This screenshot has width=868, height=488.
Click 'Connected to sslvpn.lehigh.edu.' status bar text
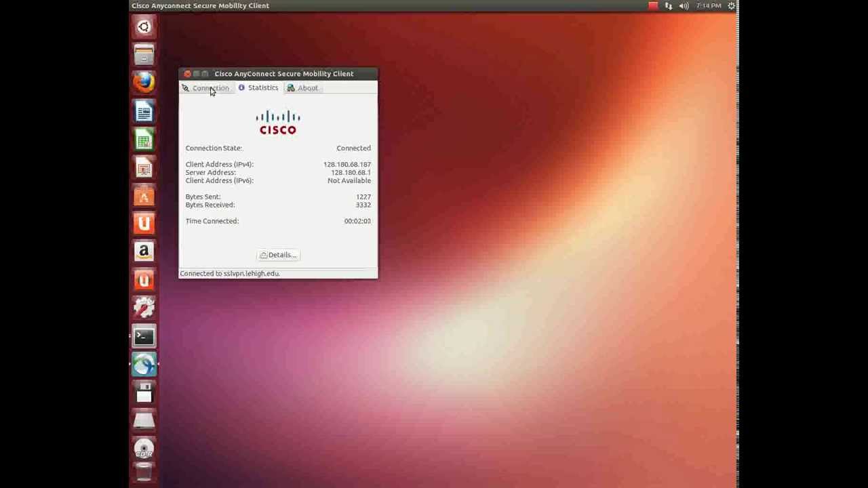coord(230,273)
